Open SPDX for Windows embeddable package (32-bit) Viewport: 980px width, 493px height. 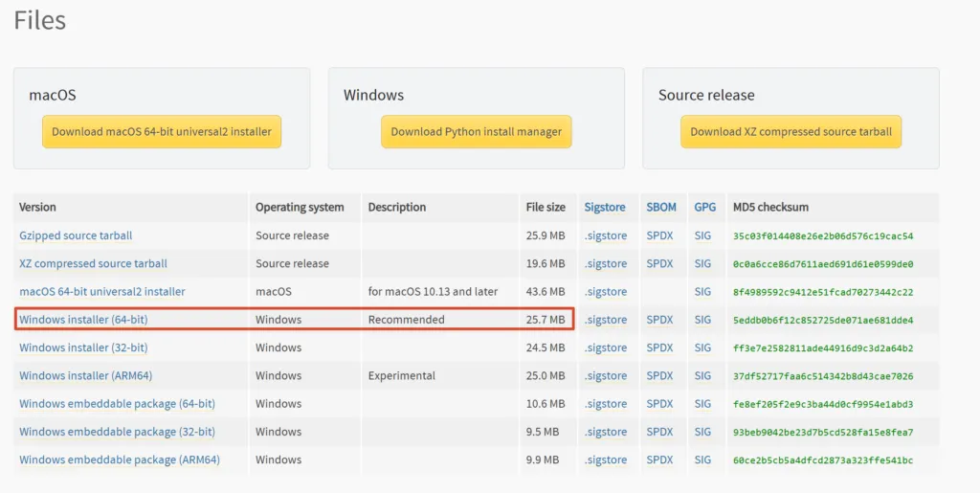[660, 432]
